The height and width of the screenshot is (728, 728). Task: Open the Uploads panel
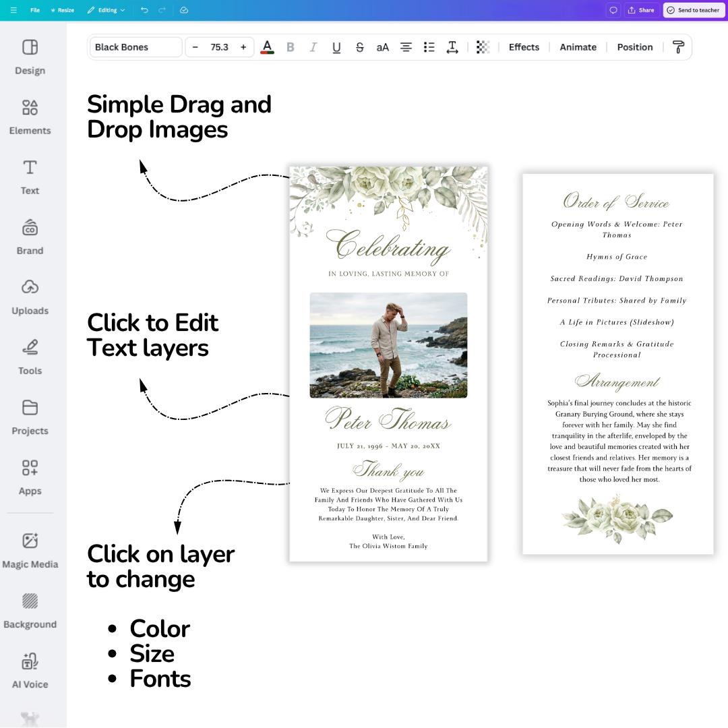pos(30,297)
